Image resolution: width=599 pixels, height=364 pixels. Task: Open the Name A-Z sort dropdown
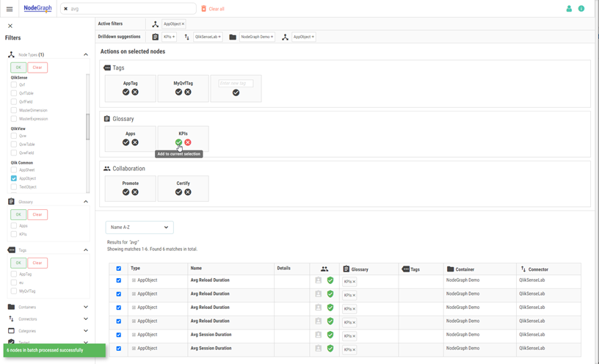coord(139,227)
